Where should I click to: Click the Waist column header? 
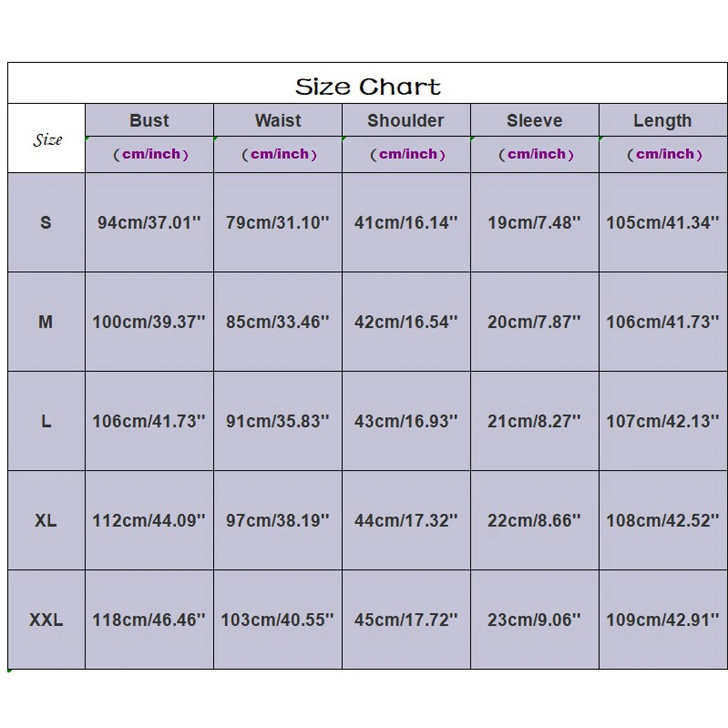[x=278, y=121]
